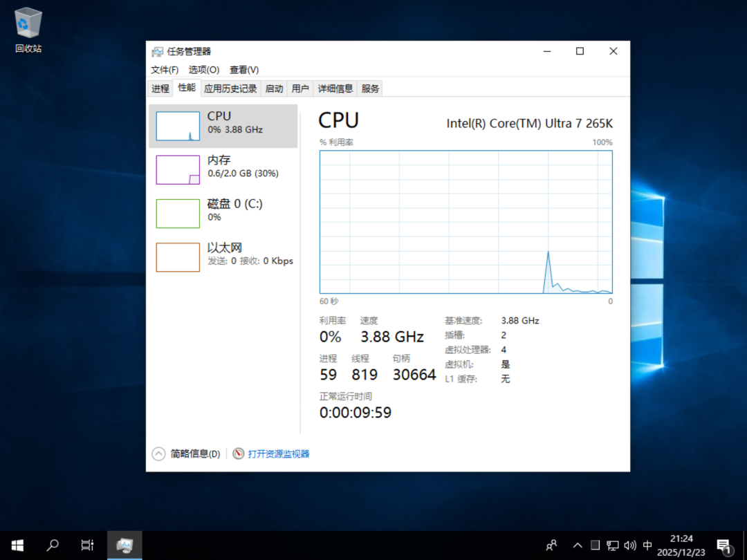747x560 pixels.
Task: Select the Disk 0 (C:) mini graph
Action: 178,214
